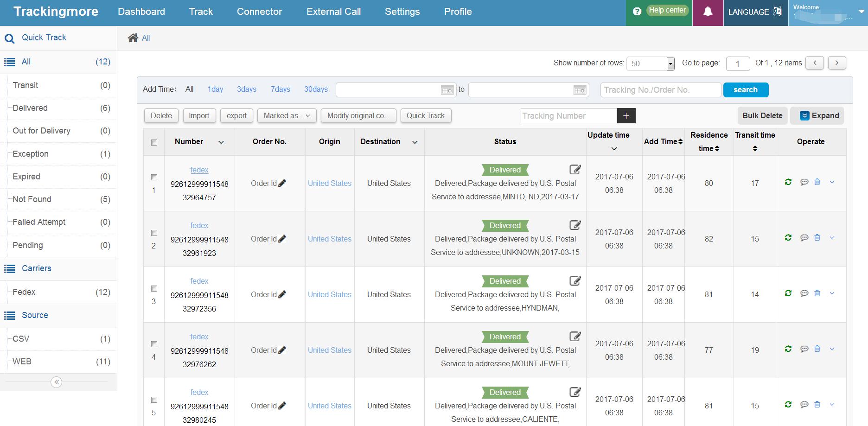The image size is (868, 426).
Task: Click the plus button to add tracking number
Action: point(626,116)
